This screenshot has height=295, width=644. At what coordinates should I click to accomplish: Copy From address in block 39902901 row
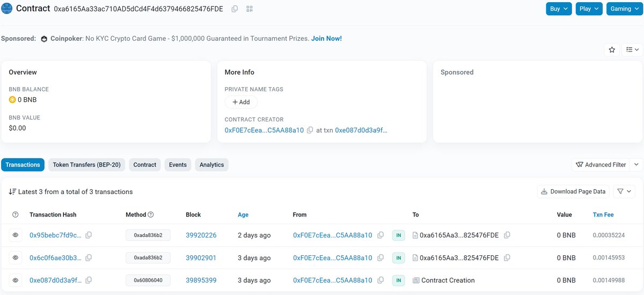pos(380,258)
